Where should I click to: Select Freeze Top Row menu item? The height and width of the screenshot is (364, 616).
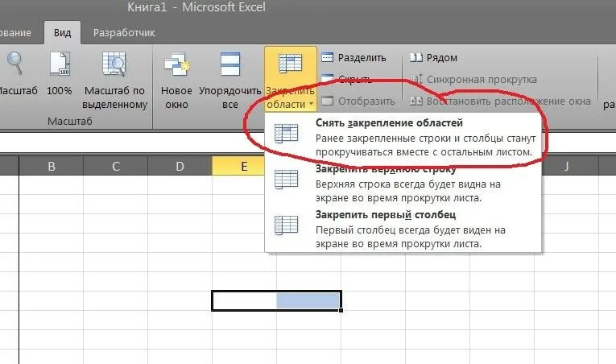click(x=403, y=182)
